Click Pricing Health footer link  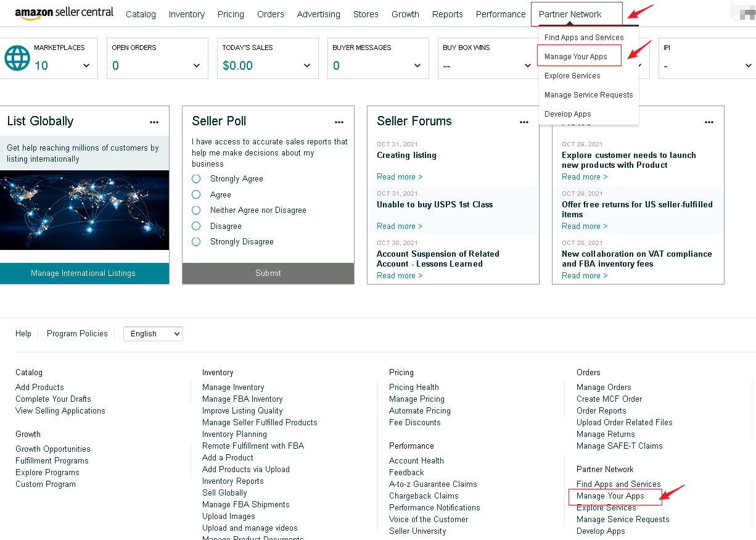(414, 387)
